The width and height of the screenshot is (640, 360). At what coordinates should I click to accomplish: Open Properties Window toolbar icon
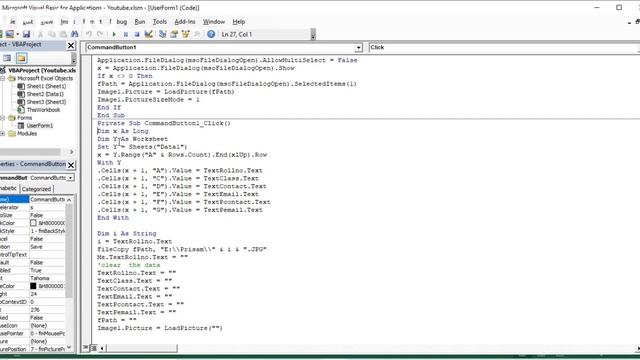coord(174,34)
